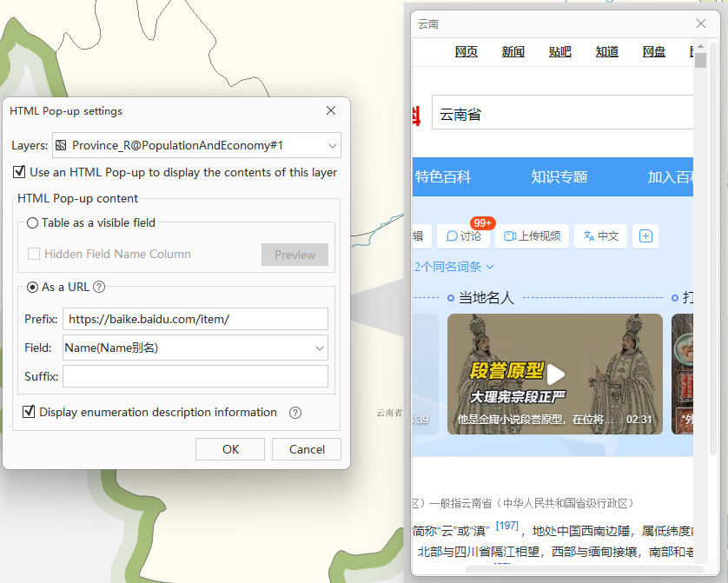Click the 讨论 discussion icon button
Image resolution: width=728 pixels, height=583 pixels.
[x=463, y=235]
